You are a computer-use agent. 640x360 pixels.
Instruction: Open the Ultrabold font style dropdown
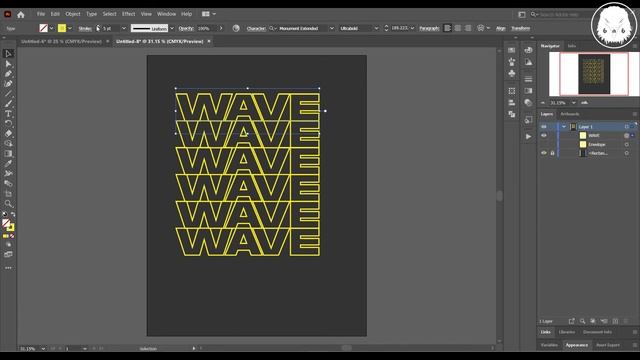[x=376, y=28]
